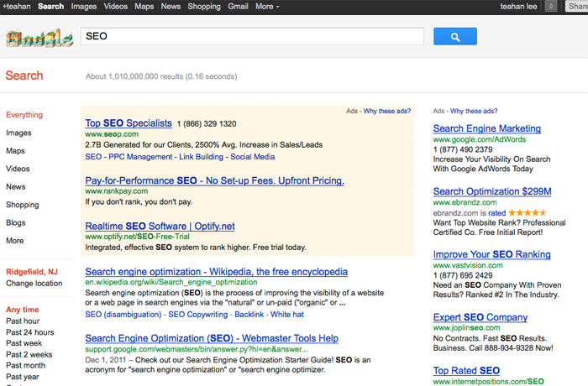Open the Wikipedia Search engine optimization result

tap(217, 271)
